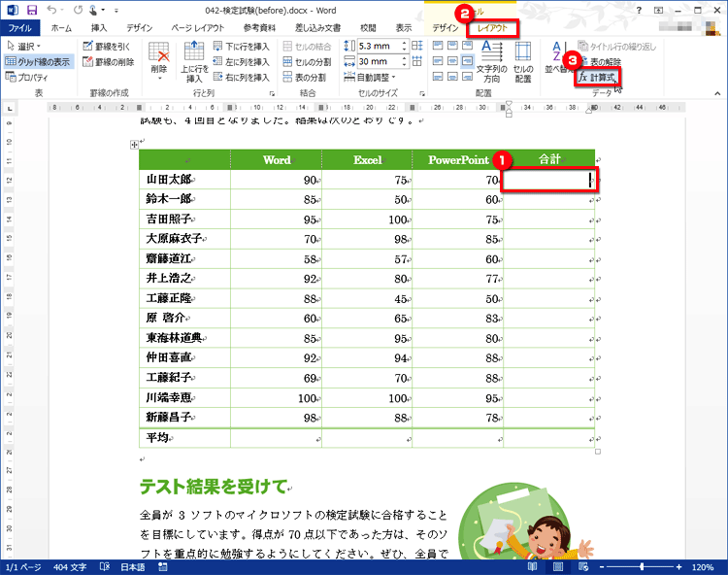Screen dimensions: 728x575
Task: Save the document with the floppy disk icon
Action: [32, 11]
